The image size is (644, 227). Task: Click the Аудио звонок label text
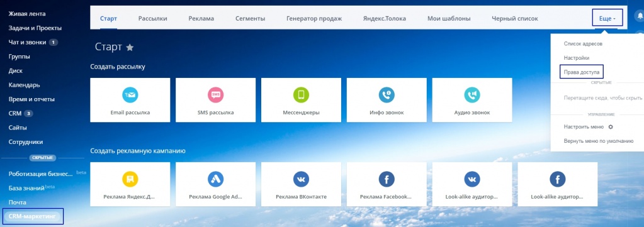(472, 113)
